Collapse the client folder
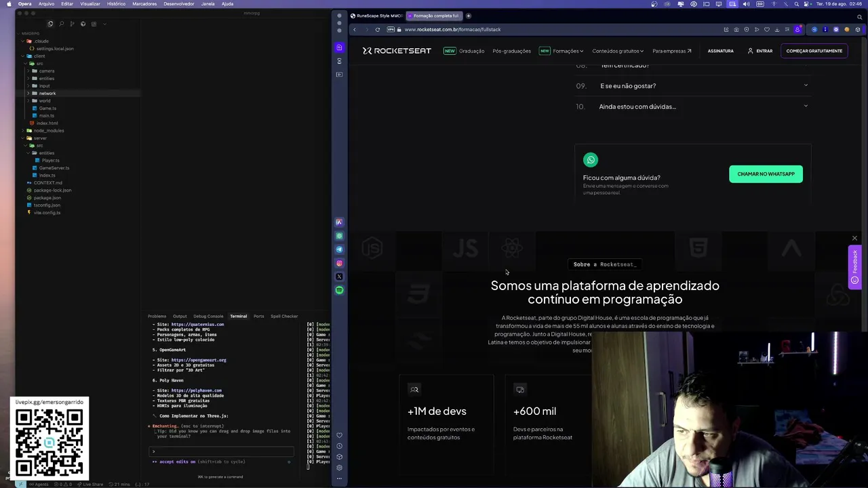The image size is (868, 488). pos(39,56)
